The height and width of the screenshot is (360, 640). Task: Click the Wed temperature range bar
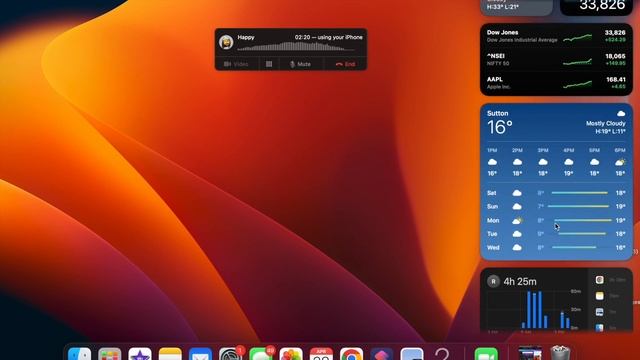coord(574,247)
